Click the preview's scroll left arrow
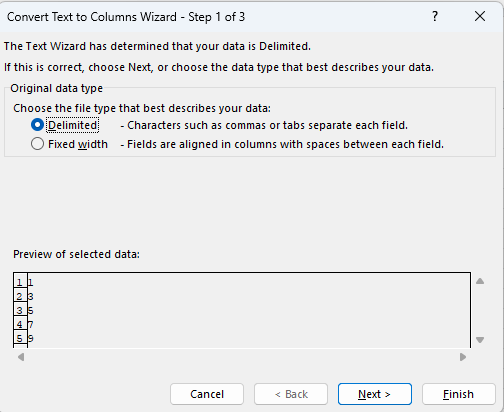This screenshot has width=504, height=412. coord(21,357)
